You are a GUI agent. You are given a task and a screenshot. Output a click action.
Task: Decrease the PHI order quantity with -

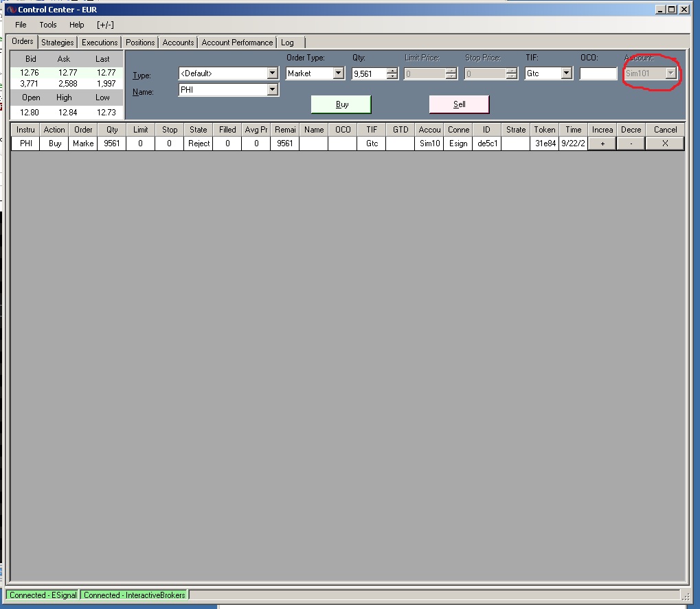click(631, 143)
